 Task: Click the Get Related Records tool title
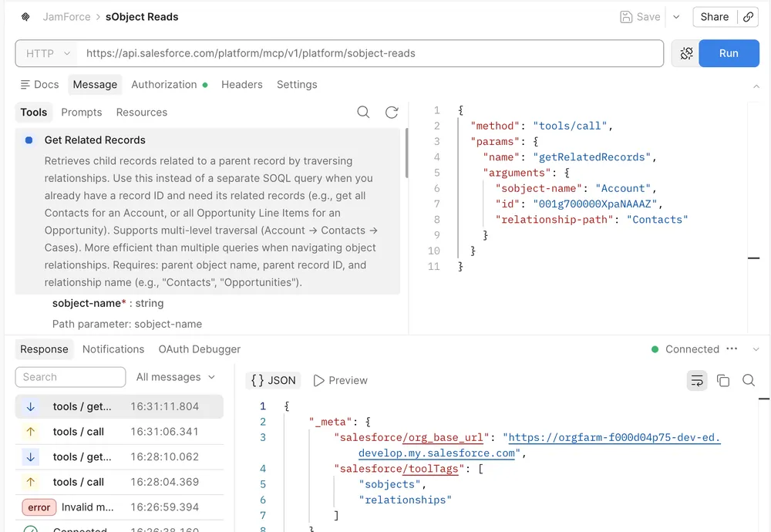pyautogui.click(x=95, y=140)
